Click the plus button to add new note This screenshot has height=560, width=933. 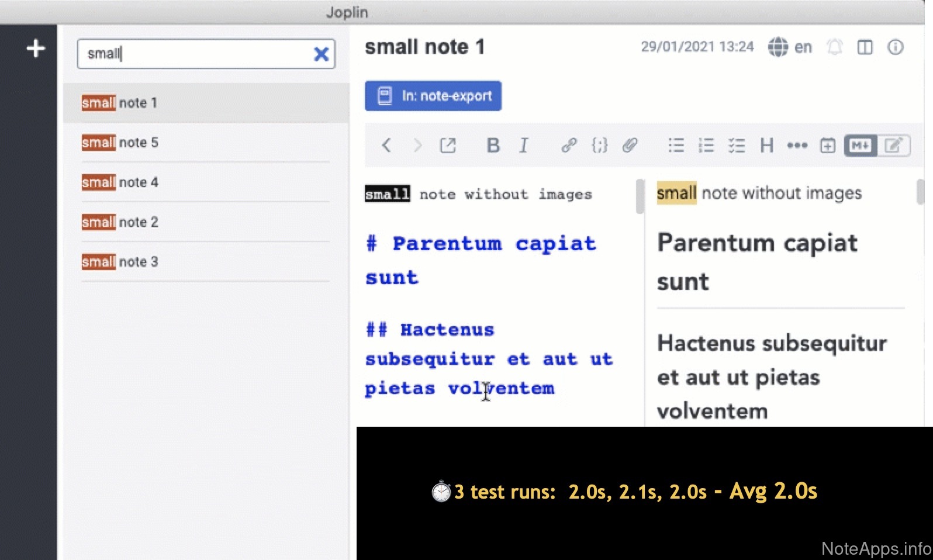pos(36,49)
